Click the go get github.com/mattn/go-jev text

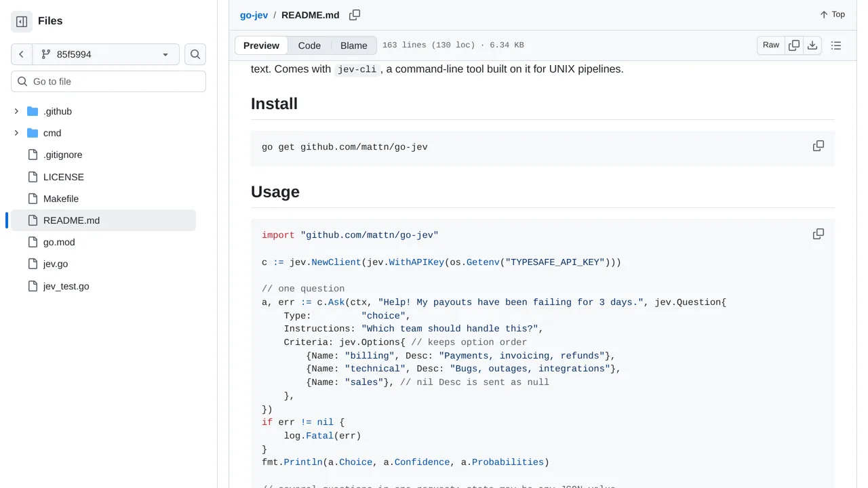click(x=344, y=147)
